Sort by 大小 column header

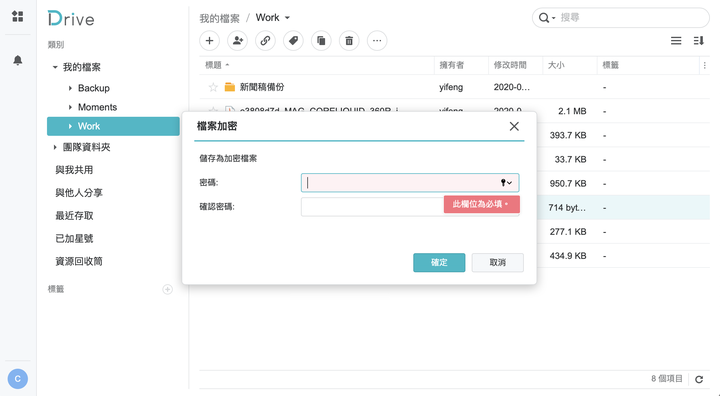(x=556, y=66)
